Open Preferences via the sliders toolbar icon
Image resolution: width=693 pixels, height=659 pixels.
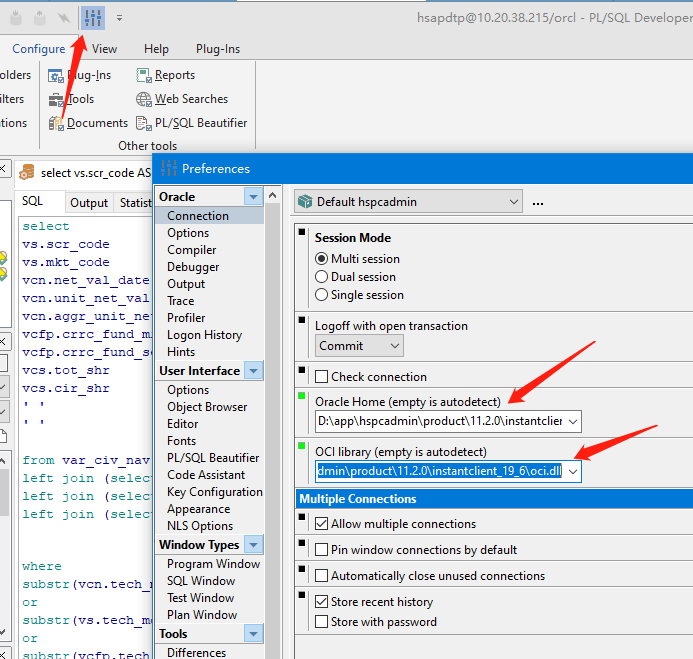pos(93,17)
